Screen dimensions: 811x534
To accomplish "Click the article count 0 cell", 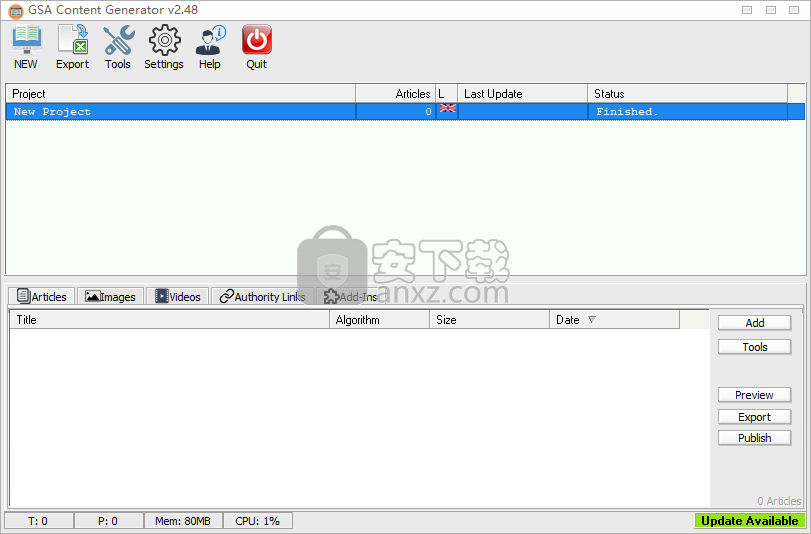I will [396, 112].
